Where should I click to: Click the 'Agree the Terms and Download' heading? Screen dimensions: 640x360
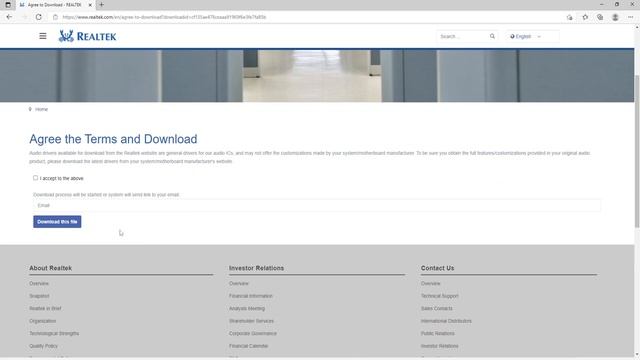[x=113, y=139]
